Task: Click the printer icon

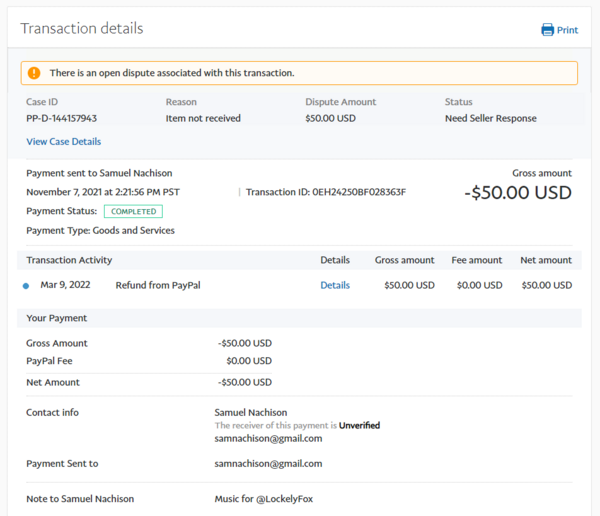Action: (x=548, y=29)
